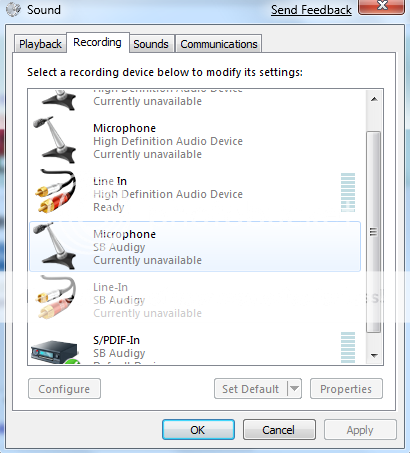Open the Send Feedback link
Image resolution: width=410 pixels, height=455 pixels.
tap(311, 10)
